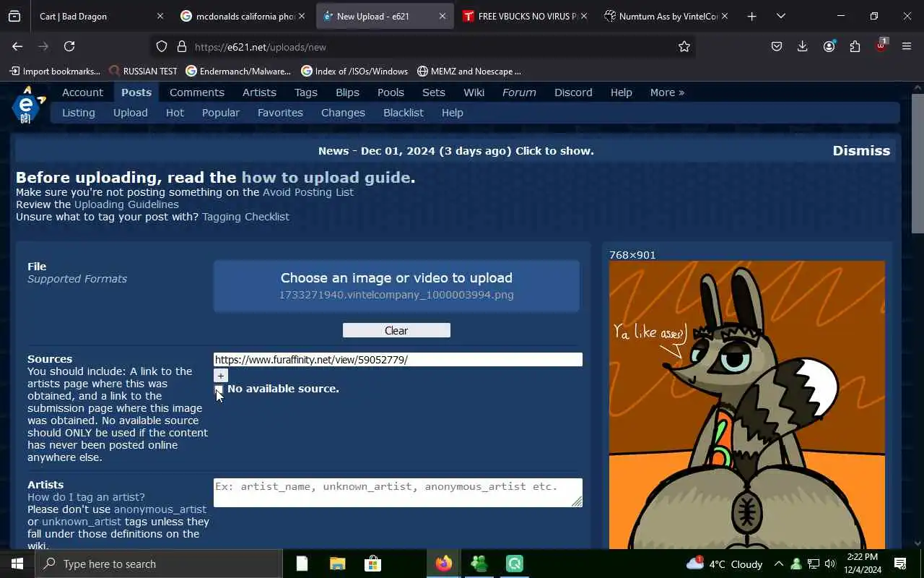This screenshot has width=924, height=578.
Task: Click the Windows taskbar search box
Action: (158, 564)
